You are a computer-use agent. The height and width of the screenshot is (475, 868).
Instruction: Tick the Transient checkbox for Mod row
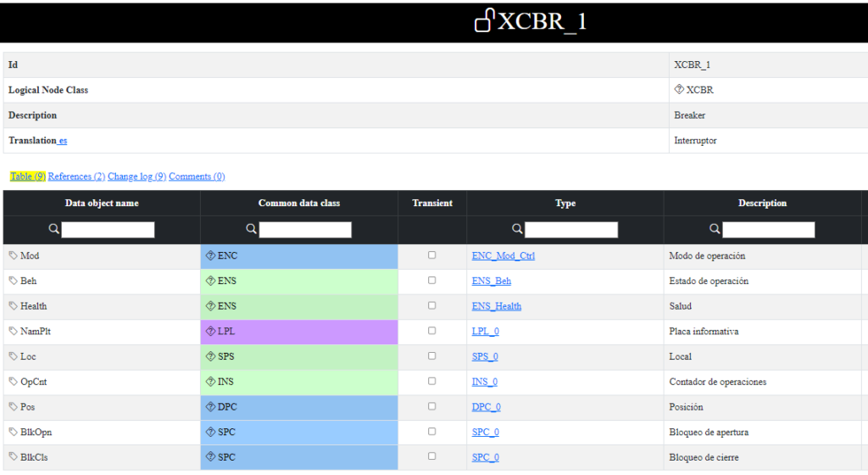432,255
